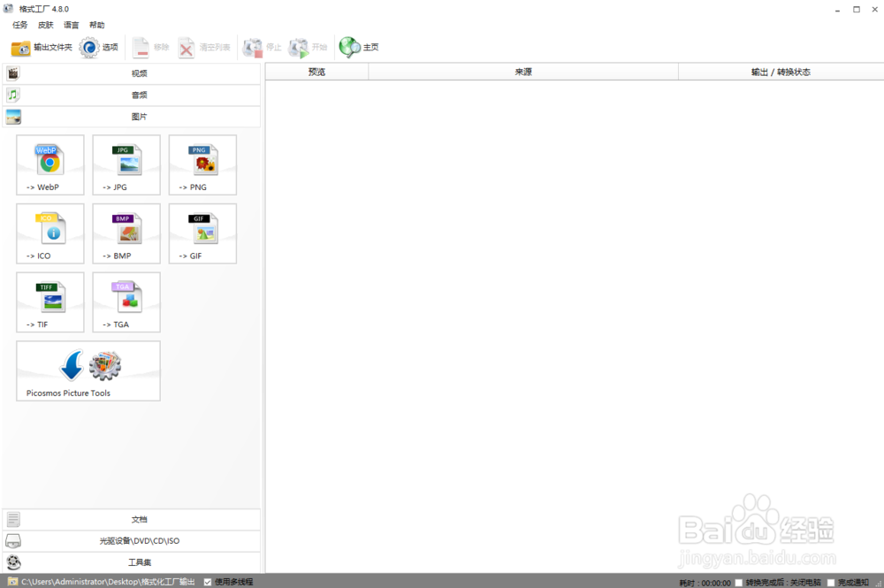The width and height of the screenshot is (884, 588).
Task: Open 选项 options gear
Action: click(99, 48)
